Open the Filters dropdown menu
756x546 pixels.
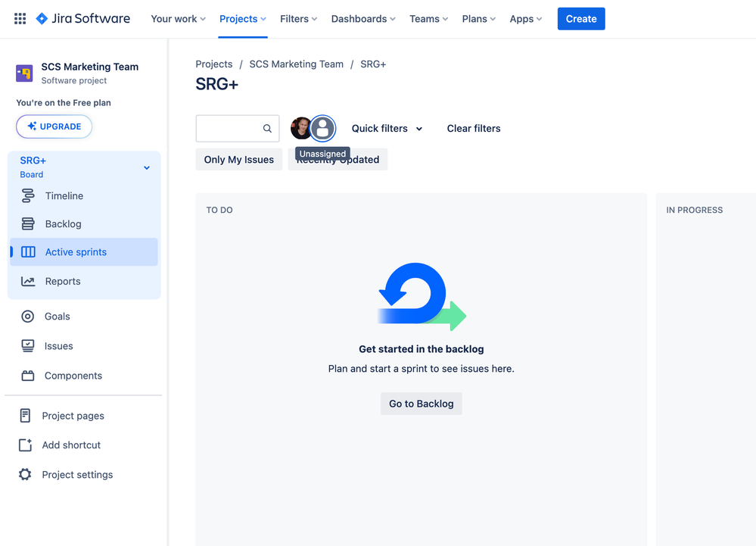coord(298,19)
